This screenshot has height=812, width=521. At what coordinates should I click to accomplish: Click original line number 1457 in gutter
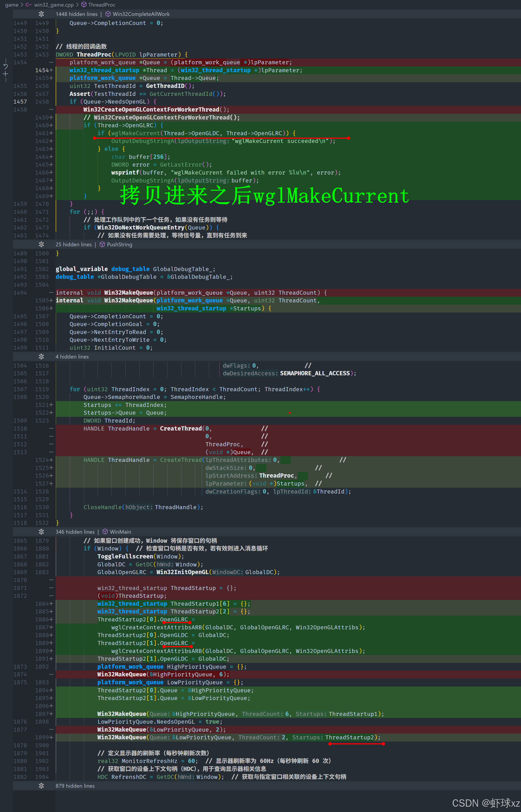click(x=20, y=102)
